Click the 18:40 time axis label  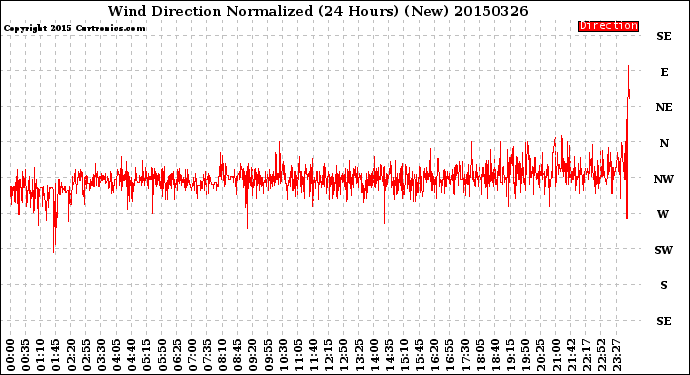pos(495,355)
